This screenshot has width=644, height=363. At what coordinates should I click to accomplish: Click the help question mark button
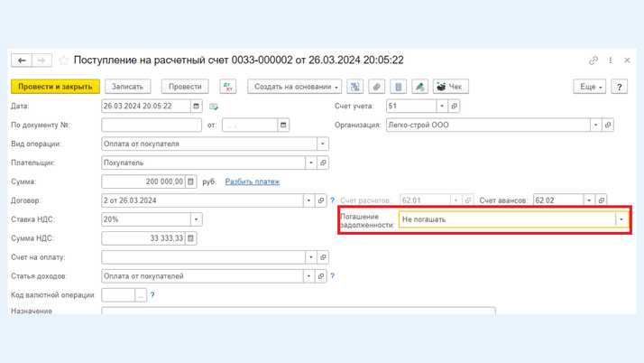(619, 87)
